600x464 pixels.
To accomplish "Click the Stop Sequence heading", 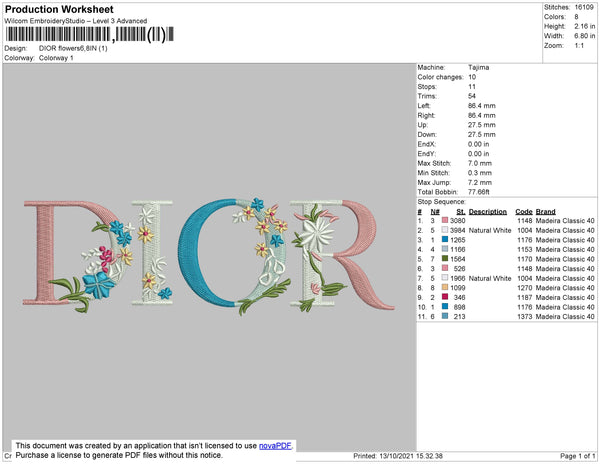I will click(442, 202).
